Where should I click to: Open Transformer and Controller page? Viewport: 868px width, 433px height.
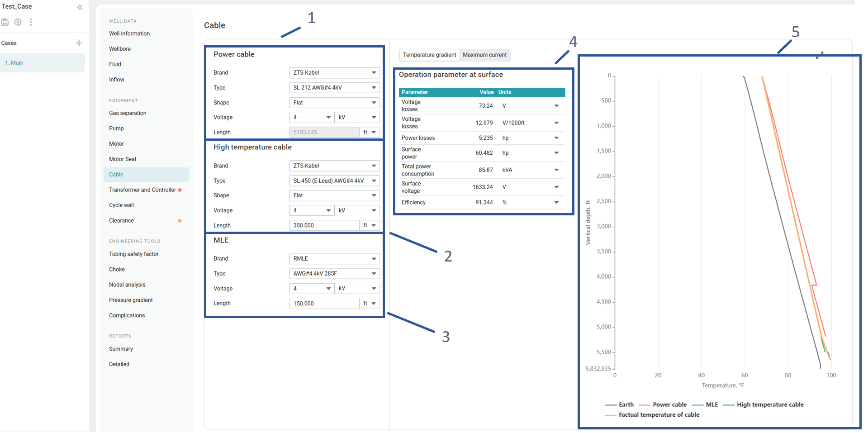point(142,190)
